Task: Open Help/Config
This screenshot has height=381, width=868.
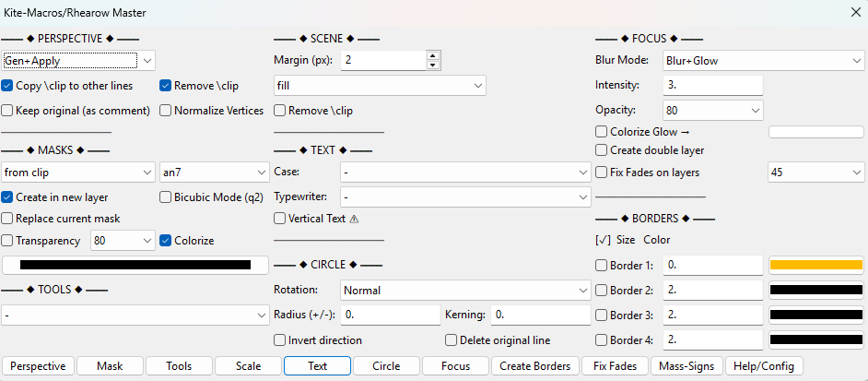Action: 764,366
